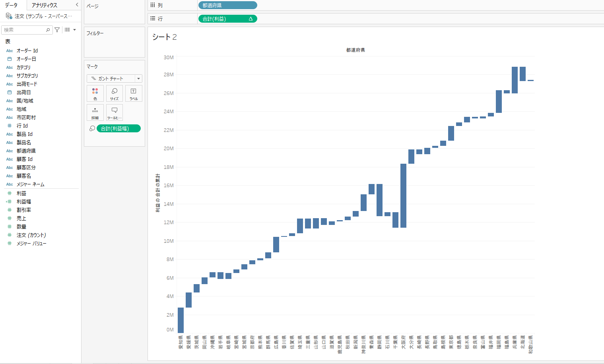The image size is (604, 364).
Task: Select the 都道府県 field in data pane
Action: tap(26, 151)
